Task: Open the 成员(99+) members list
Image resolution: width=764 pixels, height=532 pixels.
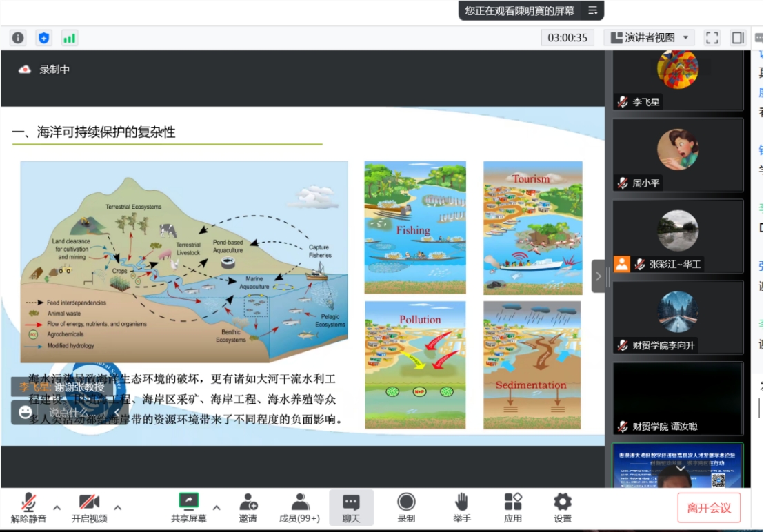Action: (299, 508)
